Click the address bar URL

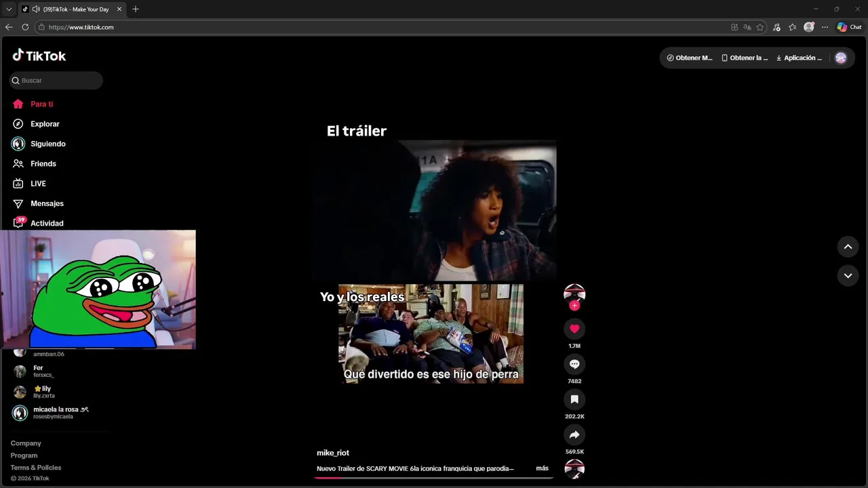81,27
